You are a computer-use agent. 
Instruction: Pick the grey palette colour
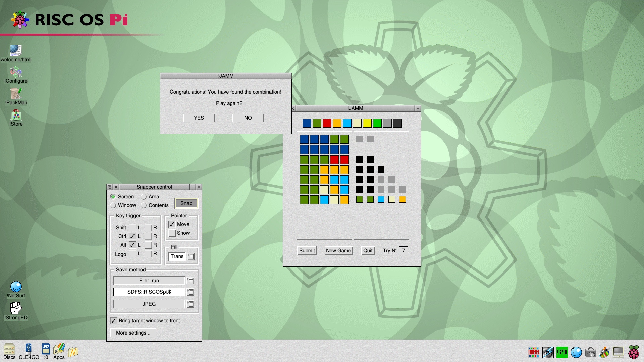point(387,123)
